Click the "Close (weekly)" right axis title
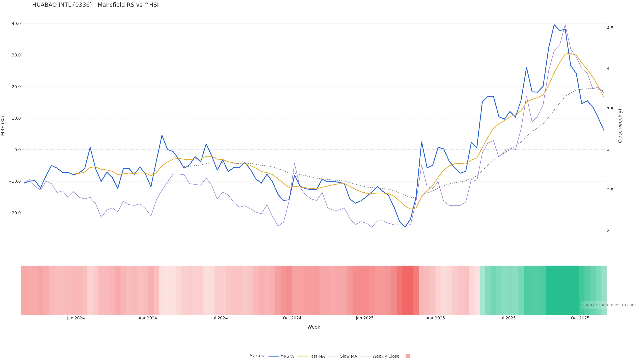The height and width of the screenshot is (362, 644). [x=620, y=126]
